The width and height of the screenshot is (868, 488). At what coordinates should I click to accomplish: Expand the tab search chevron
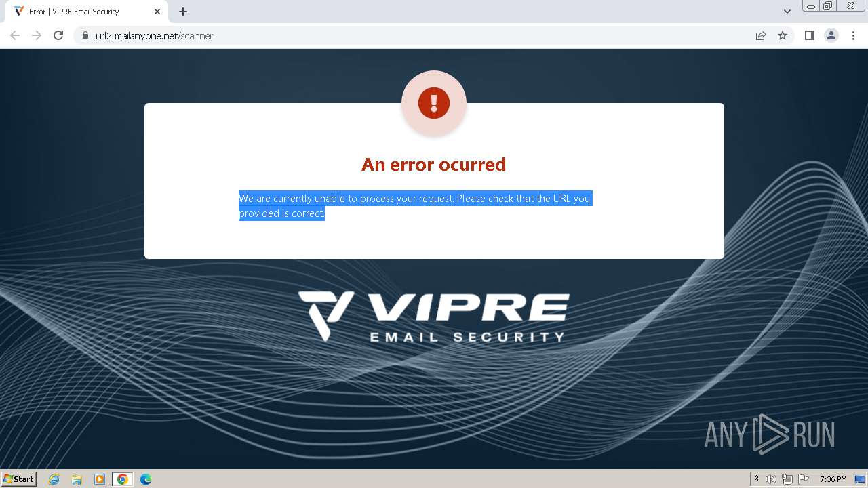(787, 12)
